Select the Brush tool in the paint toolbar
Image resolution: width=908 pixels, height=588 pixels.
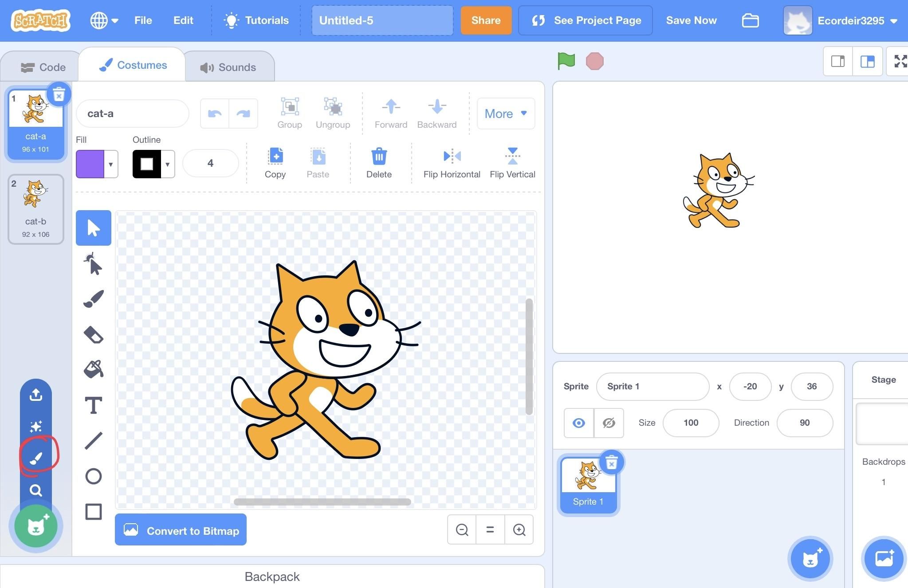[x=93, y=298]
